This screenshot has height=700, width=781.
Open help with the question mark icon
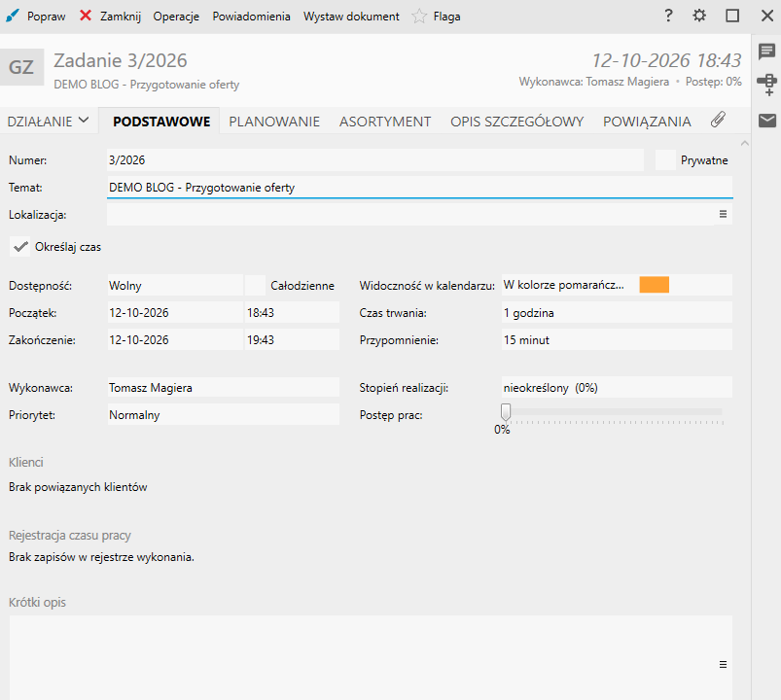click(668, 16)
